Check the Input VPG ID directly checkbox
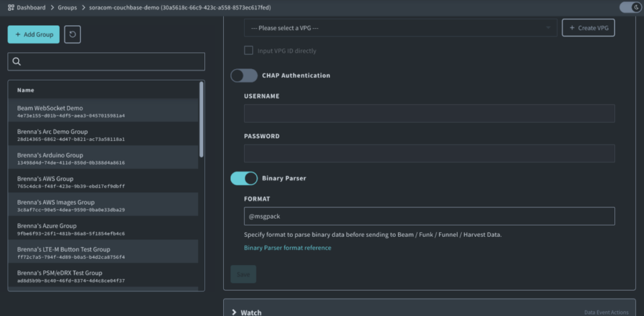Viewport: 644px width, 316px height. [x=249, y=50]
